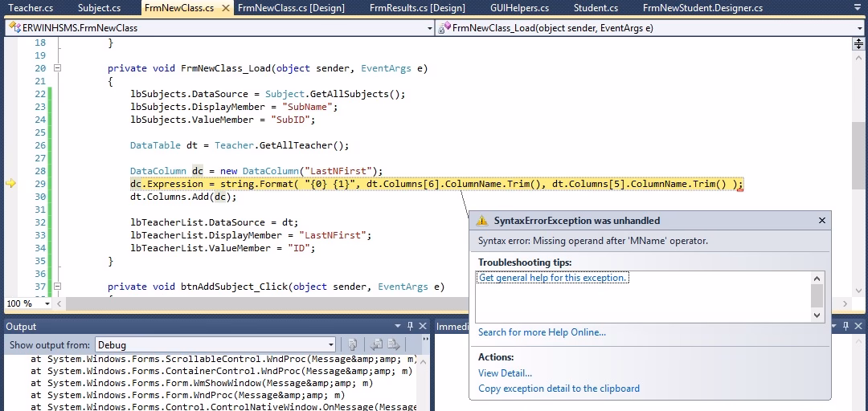
Task: Click the editor split window handle
Action: pos(858,44)
